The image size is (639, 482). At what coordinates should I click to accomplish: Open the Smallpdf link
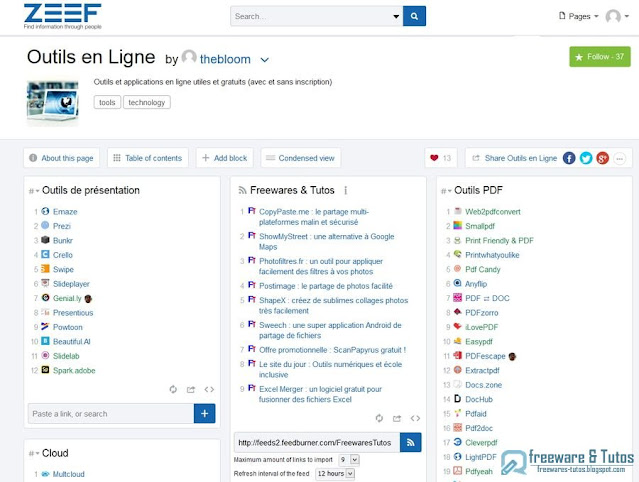(480, 226)
